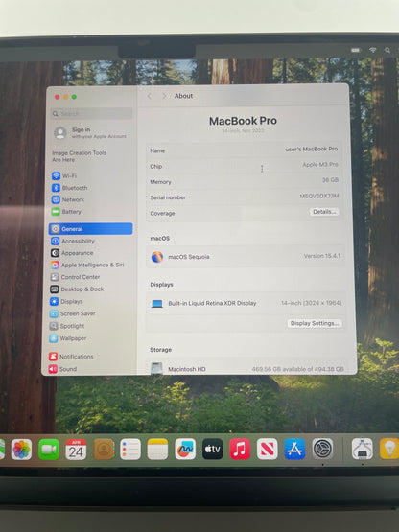Launch Freeform from the Dock
Viewport: 399px width, 532px height.
(185, 450)
